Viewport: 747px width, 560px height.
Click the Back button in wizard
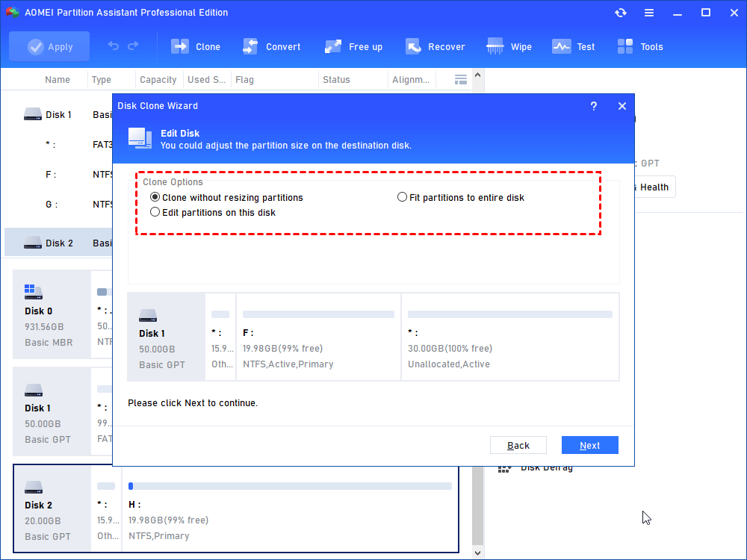click(x=518, y=445)
